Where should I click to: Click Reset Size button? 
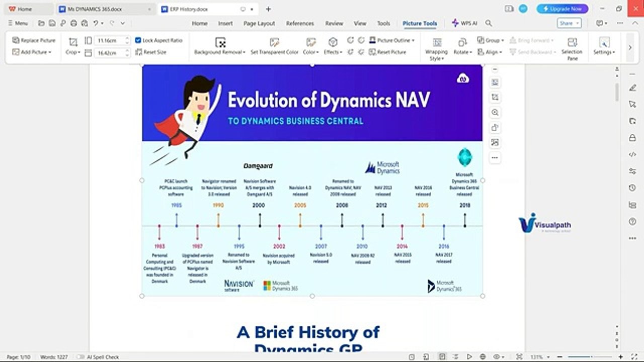pyautogui.click(x=151, y=52)
